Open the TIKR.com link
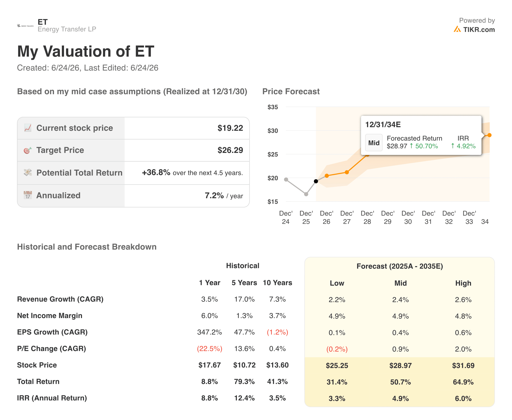Screen dimensions: 512x420 point(479,30)
